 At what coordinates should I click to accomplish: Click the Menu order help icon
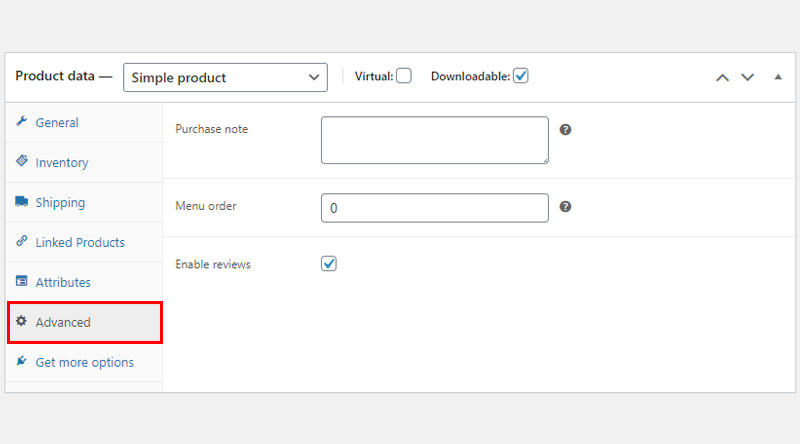tap(565, 207)
